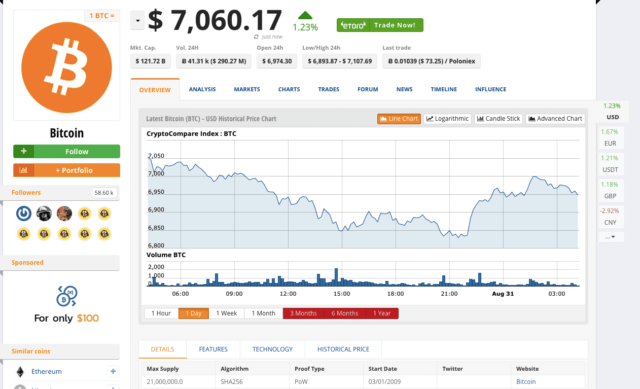Image resolution: width=640 pixels, height=389 pixels.
Task: Open the blue power-icon follower avatar
Action: pyautogui.click(x=24, y=213)
